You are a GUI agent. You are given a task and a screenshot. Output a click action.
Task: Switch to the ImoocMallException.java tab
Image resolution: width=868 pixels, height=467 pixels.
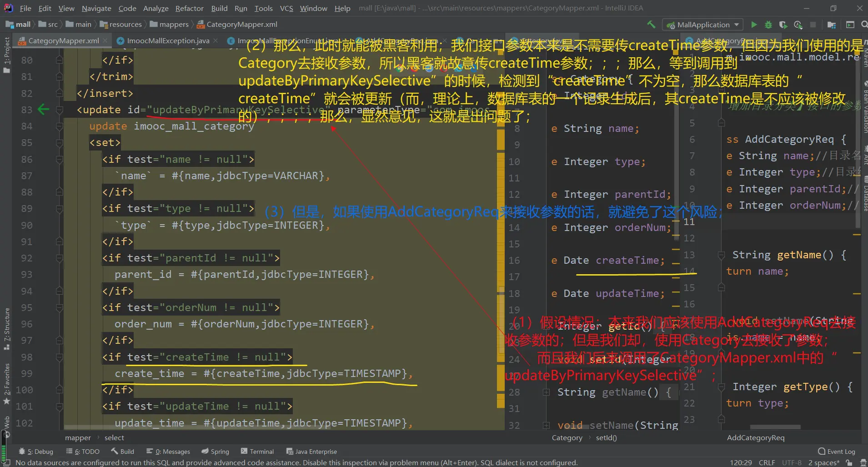(168, 41)
